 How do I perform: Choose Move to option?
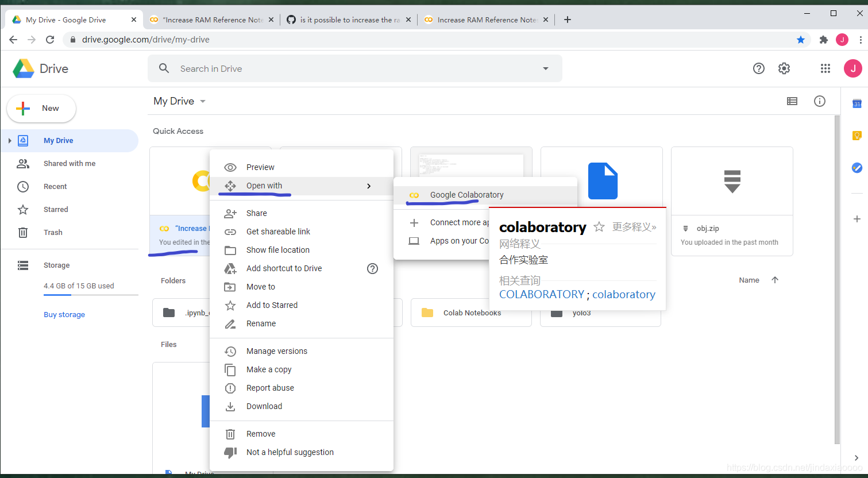pyautogui.click(x=302, y=287)
